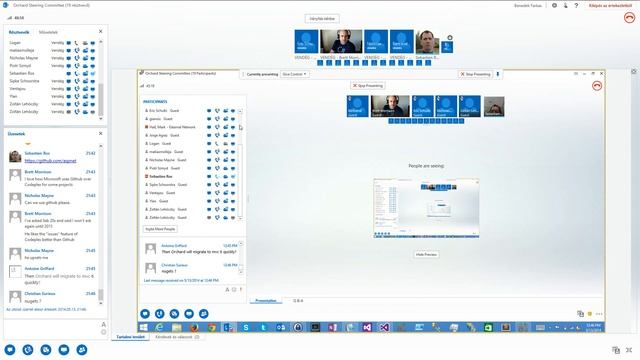Viewport: 640px width, 360px height.
Task: Toggle Jorge Agraz's video icon in inner list
Action: [225, 136]
